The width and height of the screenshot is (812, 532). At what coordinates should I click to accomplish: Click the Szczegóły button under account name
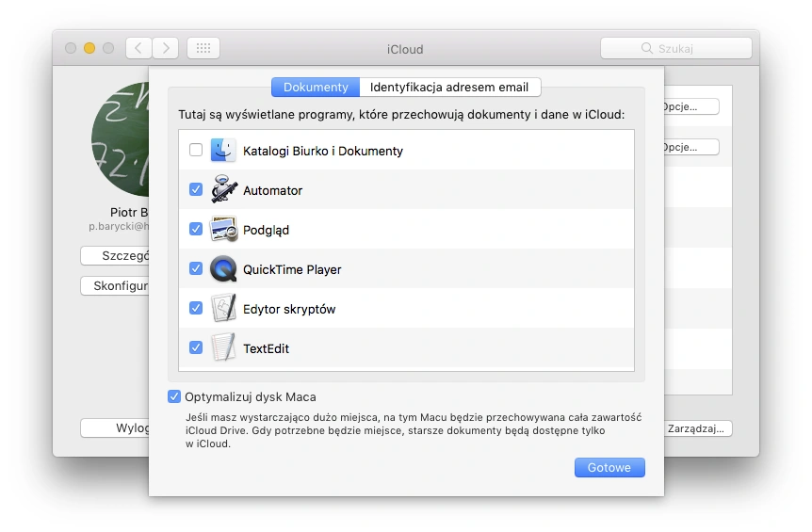point(115,256)
